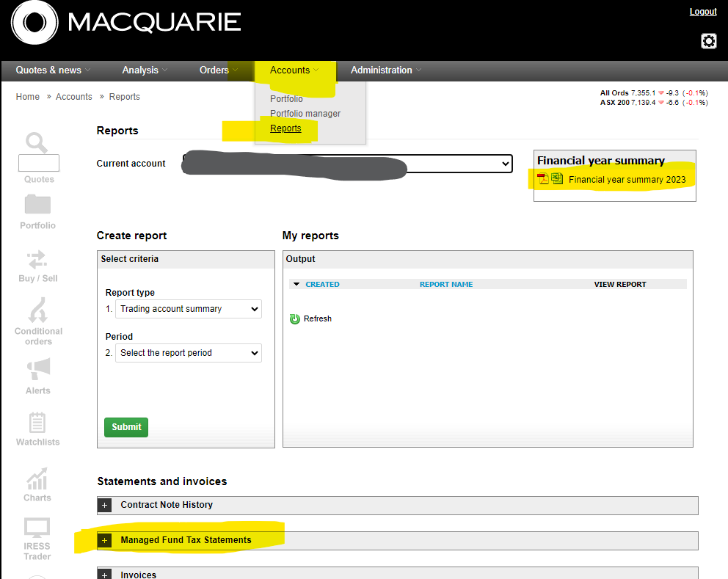The width and height of the screenshot is (728, 579).
Task: Select Reports in Accounts submenu
Action: (285, 128)
